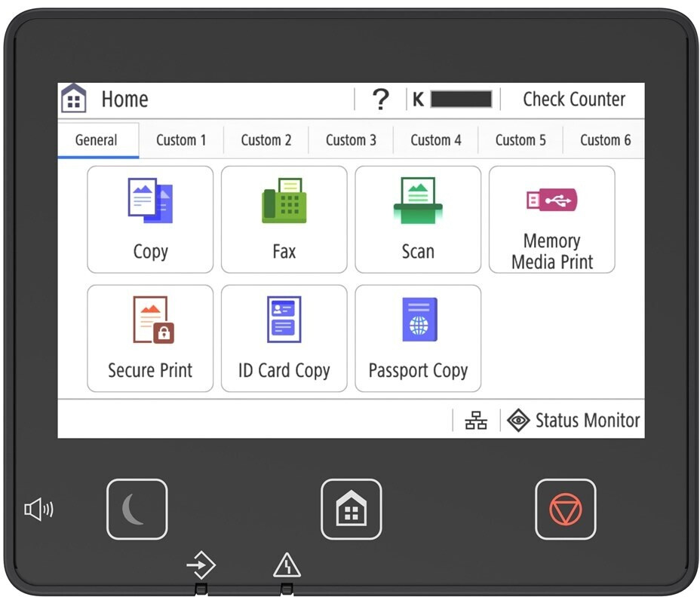
Task: Open Memory Media Print
Action: [551, 219]
